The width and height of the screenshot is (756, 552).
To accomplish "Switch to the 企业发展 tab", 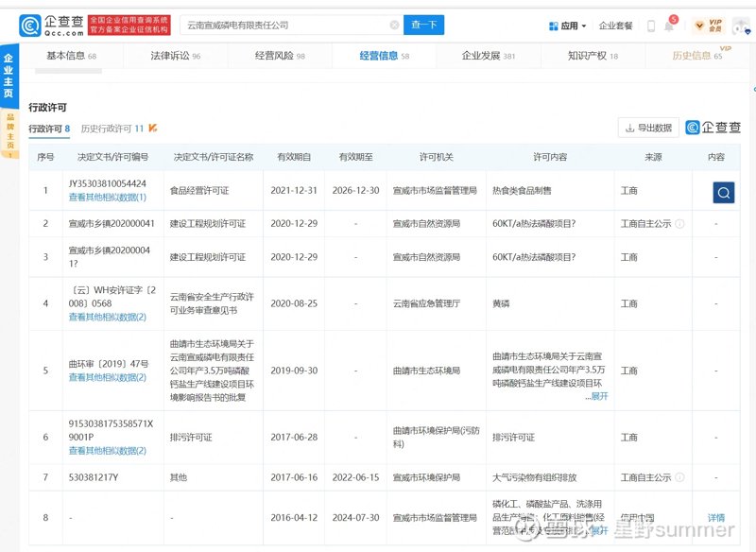I will pyautogui.click(x=489, y=56).
